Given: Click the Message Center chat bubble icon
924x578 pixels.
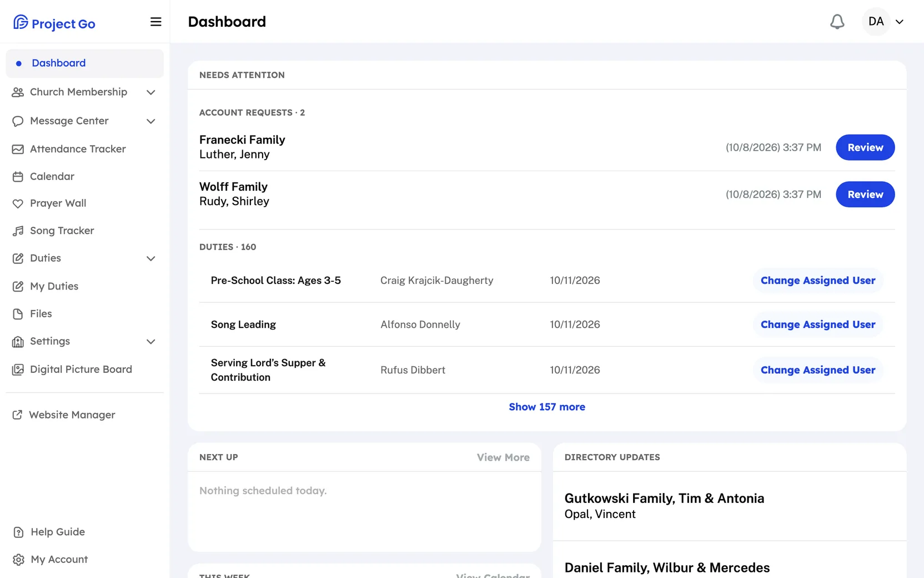Looking at the screenshot, I should pyautogui.click(x=18, y=121).
